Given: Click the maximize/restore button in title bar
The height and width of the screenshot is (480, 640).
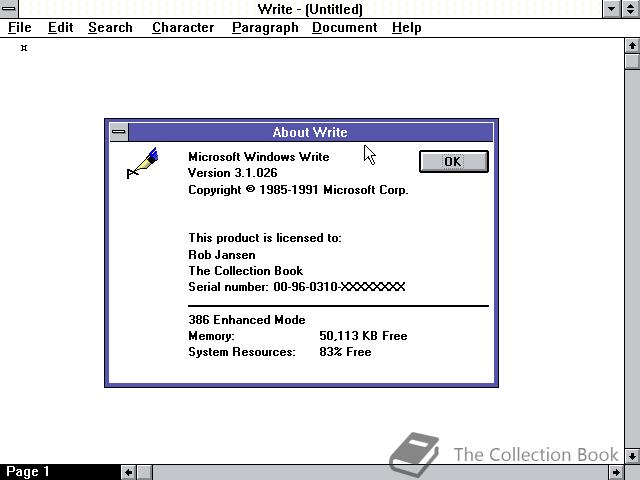Looking at the screenshot, I should [631, 9].
